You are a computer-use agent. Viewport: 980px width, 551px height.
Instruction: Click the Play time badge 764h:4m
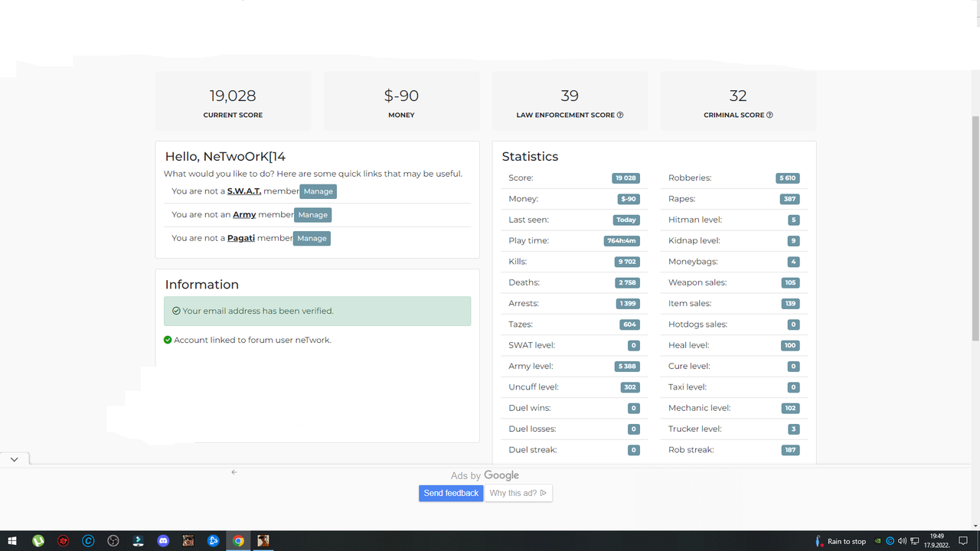point(621,241)
